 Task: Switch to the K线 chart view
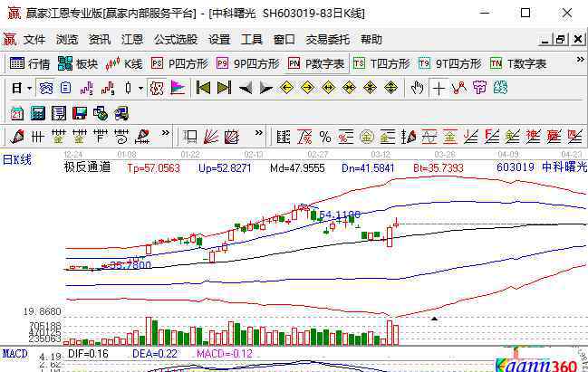[125, 63]
